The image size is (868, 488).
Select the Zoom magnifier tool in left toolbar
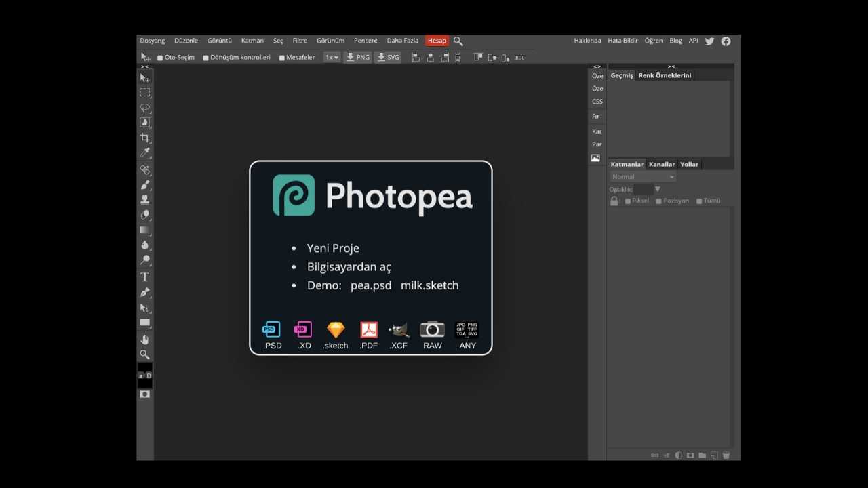coord(144,354)
